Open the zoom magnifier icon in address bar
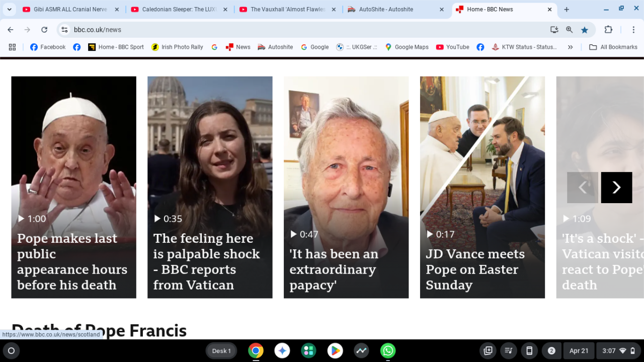This screenshot has width=644, height=362. pos(570,30)
